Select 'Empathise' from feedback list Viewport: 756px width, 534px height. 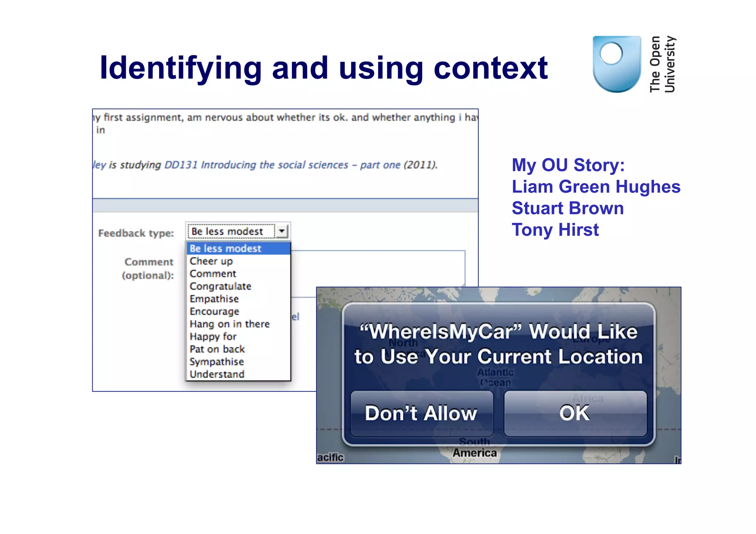[238, 299]
